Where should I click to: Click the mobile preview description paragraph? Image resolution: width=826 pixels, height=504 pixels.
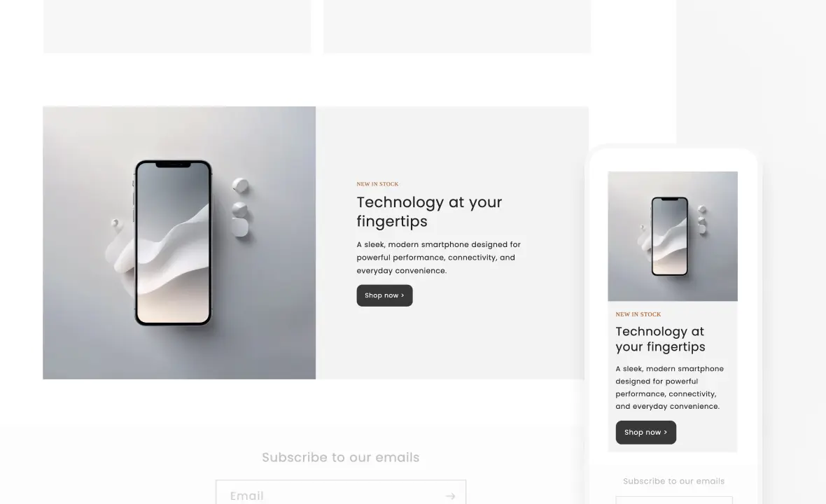coord(669,388)
